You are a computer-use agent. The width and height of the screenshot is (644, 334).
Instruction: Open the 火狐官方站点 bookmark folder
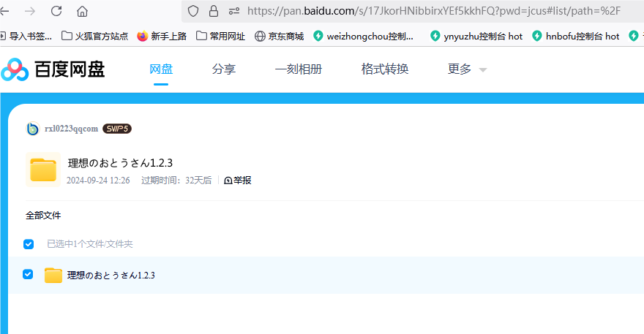(94, 36)
